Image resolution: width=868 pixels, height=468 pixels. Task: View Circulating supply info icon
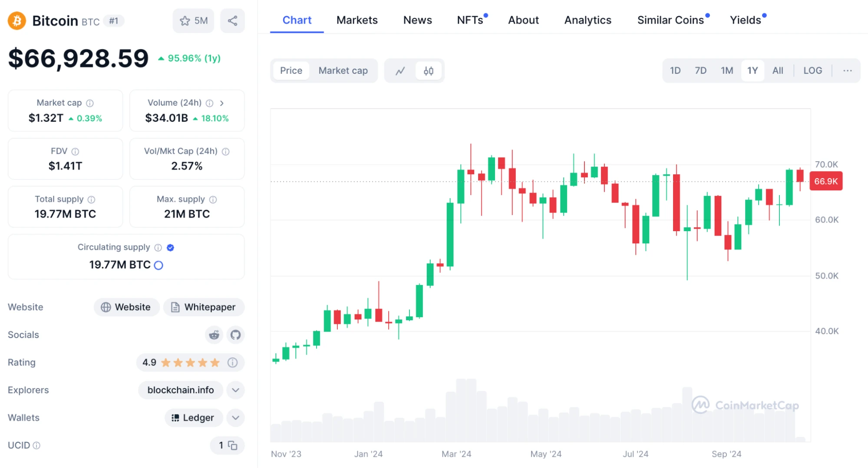pyautogui.click(x=158, y=247)
